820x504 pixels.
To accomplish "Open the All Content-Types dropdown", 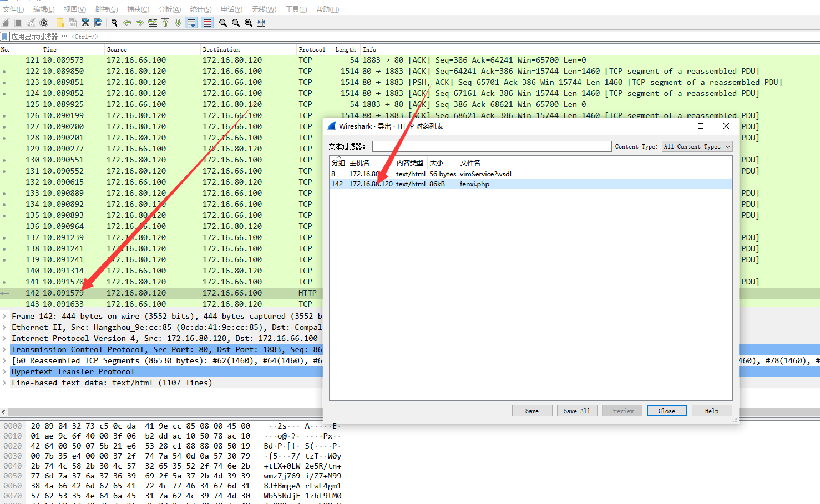I will point(697,146).
